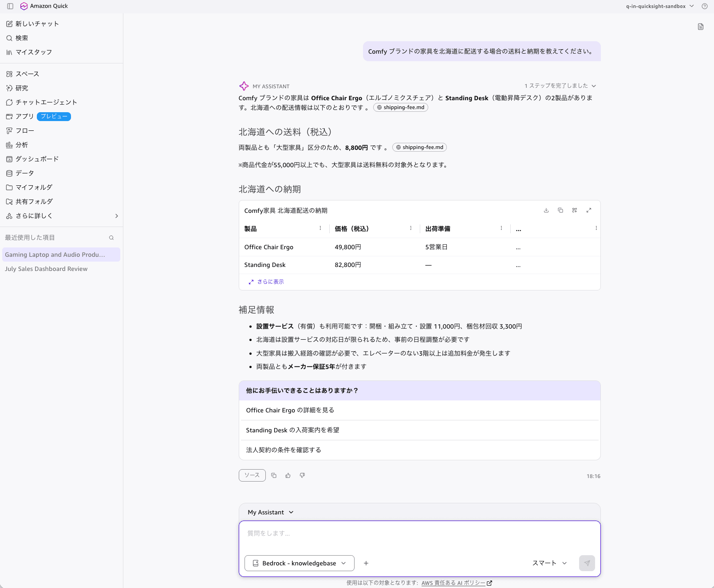Open スマート mode dropdown
The image size is (714, 588).
coord(550,563)
